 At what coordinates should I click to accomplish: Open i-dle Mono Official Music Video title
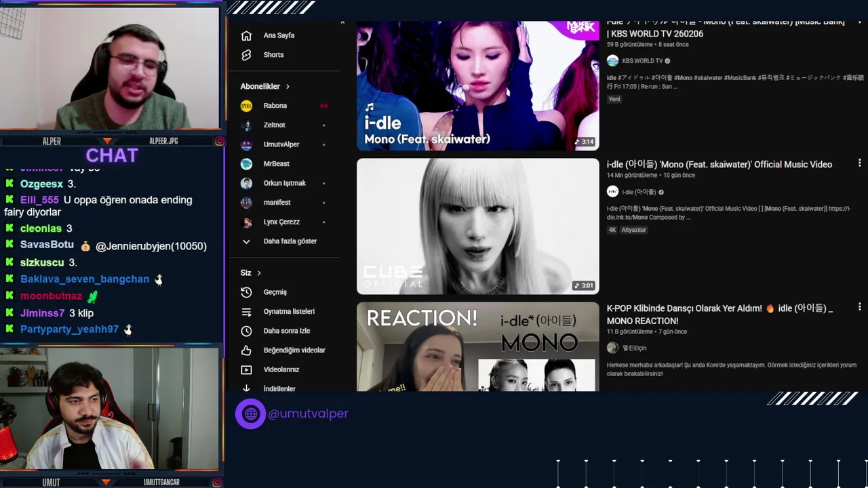tap(719, 165)
